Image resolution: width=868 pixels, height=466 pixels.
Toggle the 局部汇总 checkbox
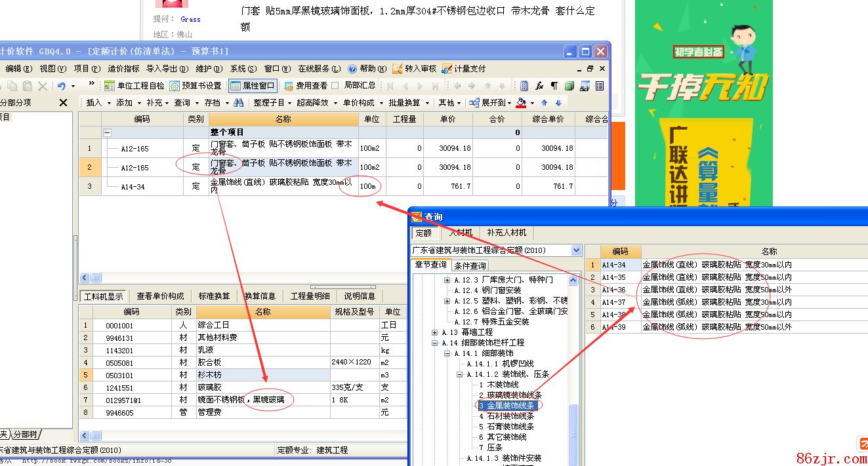pos(335,86)
